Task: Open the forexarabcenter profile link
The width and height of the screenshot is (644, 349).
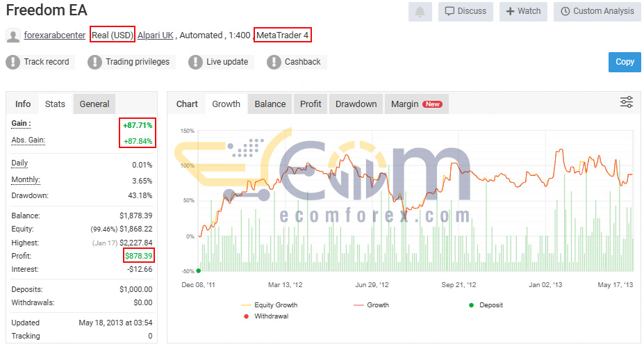Action: [55, 35]
